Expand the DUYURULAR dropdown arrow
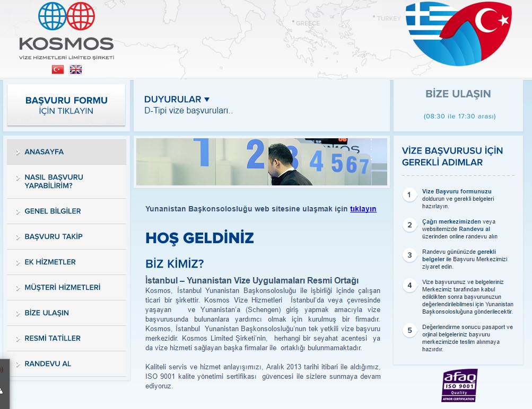The height and width of the screenshot is (409, 532). point(207,99)
